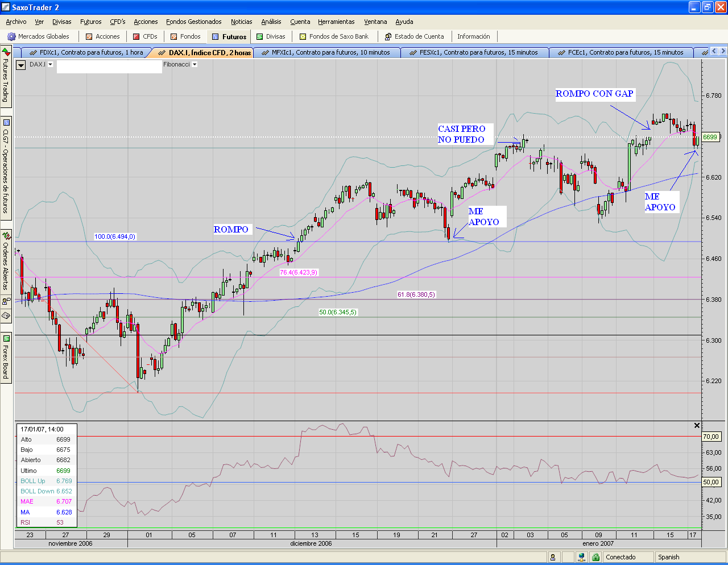
Task: Click chart icon on FDXc1 tab
Action: [x=33, y=52]
